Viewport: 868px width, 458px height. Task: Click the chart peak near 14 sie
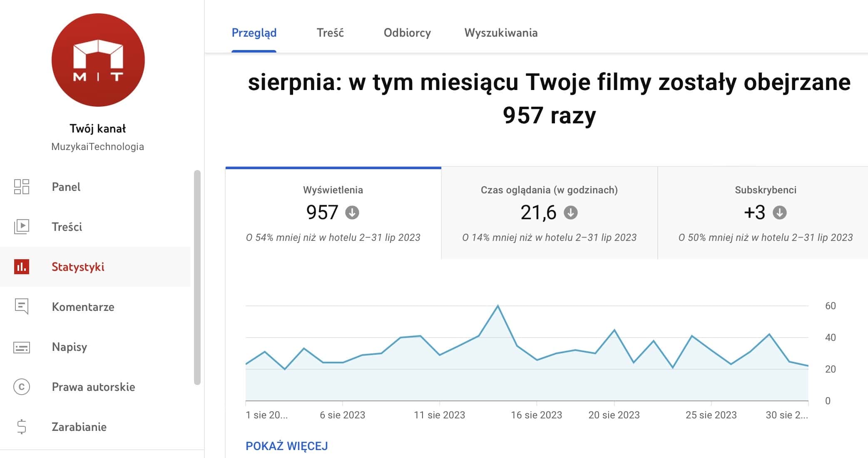tap(498, 306)
